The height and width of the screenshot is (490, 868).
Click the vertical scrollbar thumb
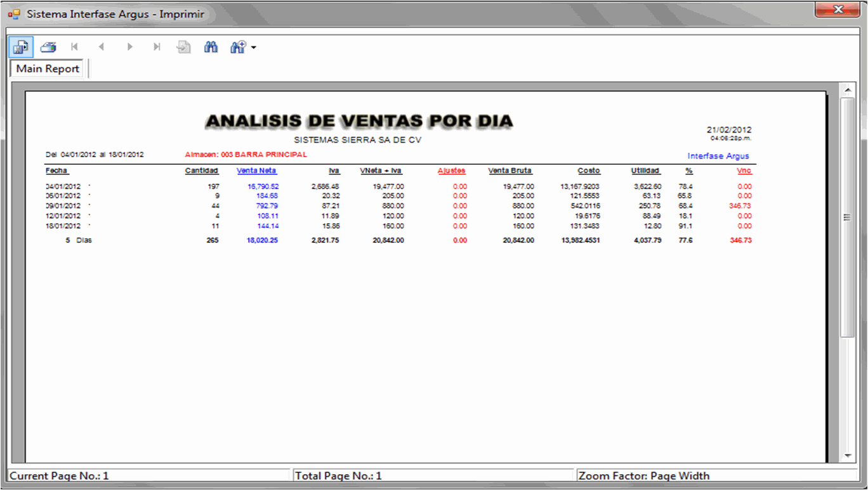point(847,217)
